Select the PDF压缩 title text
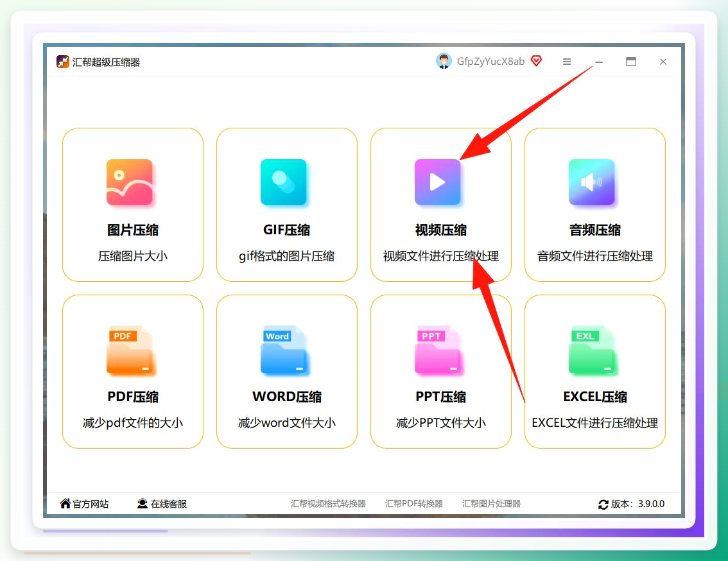 pos(133,397)
